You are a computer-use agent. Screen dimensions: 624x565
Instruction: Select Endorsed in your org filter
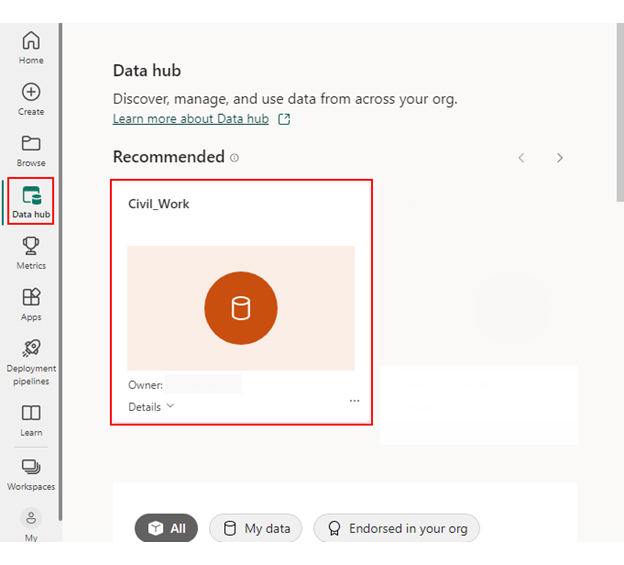tap(396, 528)
